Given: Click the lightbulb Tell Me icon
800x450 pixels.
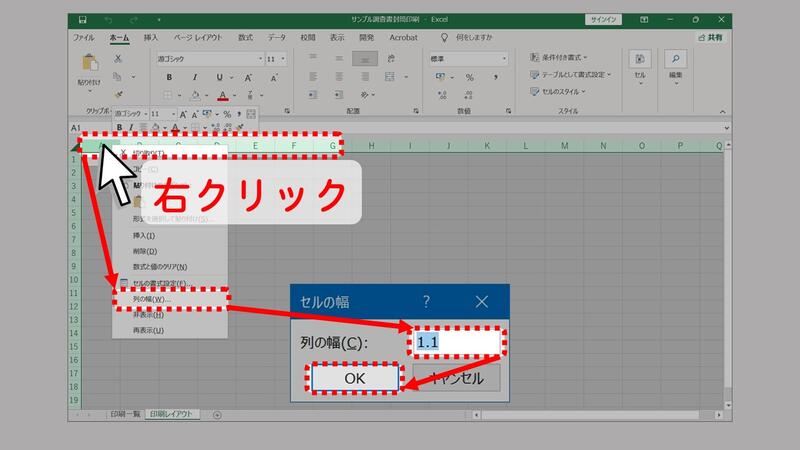Looking at the screenshot, I should (444, 38).
